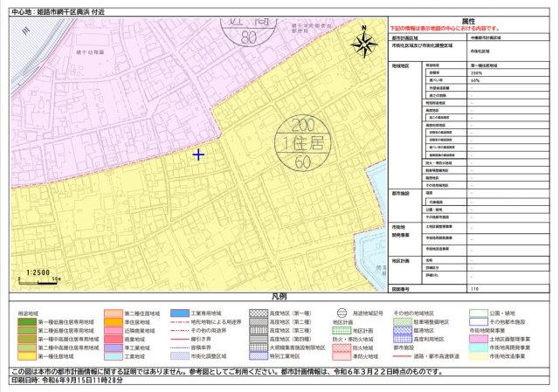
Task: Click the 第一種住居地域 value in attribute table
Action: [484, 65]
